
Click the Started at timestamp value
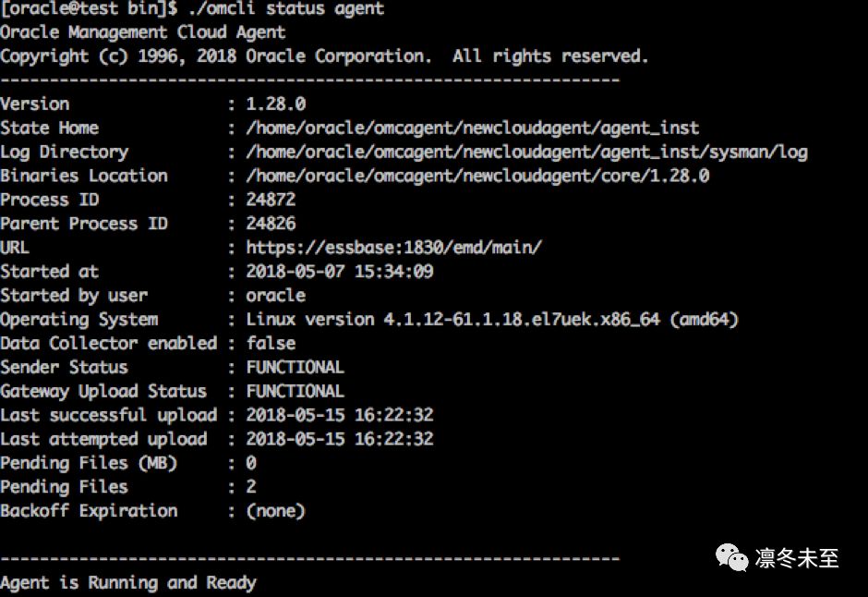(x=339, y=272)
